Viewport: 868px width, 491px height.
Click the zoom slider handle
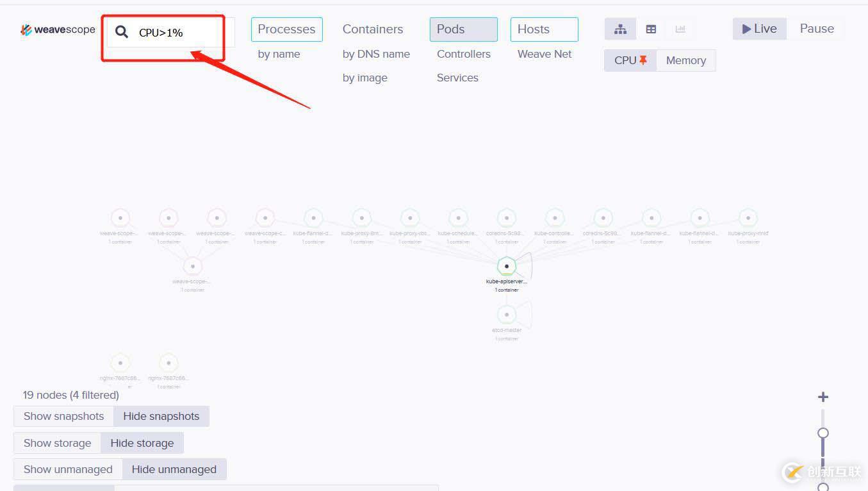pyautogui.click(x=823, y=433)
